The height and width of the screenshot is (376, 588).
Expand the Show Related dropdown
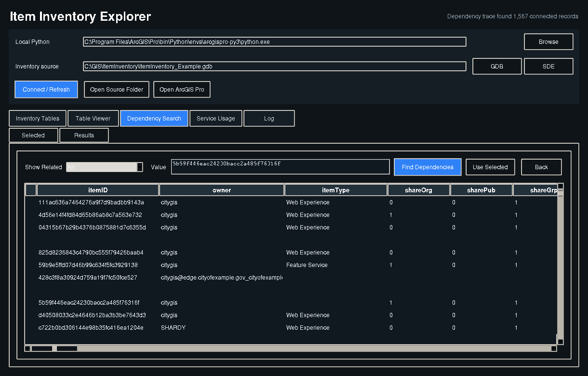(105, 167)
